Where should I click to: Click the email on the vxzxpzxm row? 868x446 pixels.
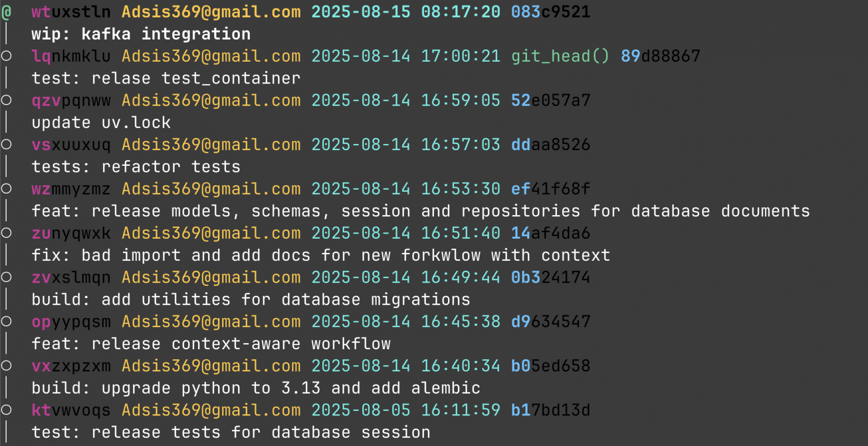click(x=211, y=366)
